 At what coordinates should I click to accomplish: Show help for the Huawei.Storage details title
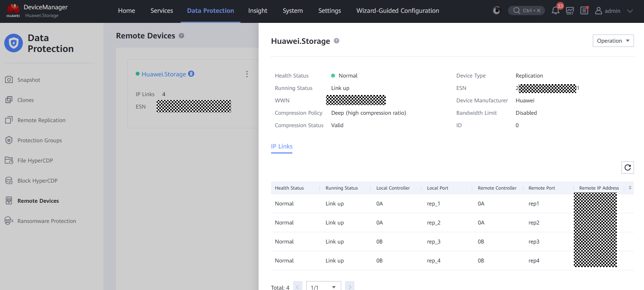tap(337, 41)
